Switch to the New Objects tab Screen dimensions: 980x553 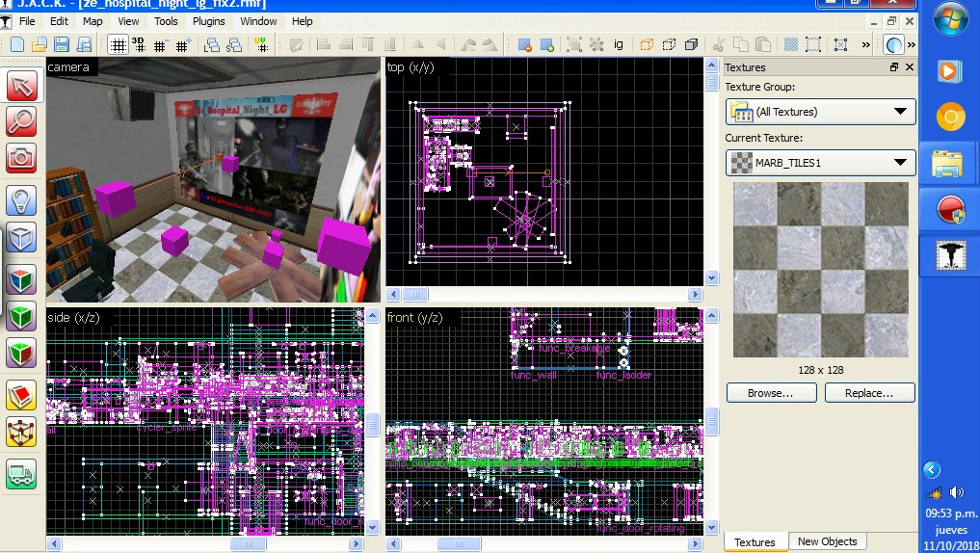coord(827,541)
